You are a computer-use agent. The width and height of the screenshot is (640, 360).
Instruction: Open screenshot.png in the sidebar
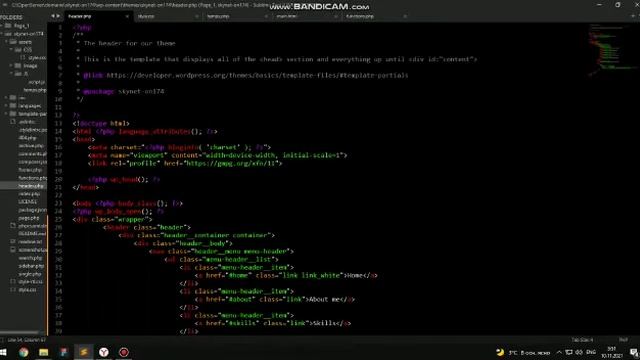click(33, 250)
